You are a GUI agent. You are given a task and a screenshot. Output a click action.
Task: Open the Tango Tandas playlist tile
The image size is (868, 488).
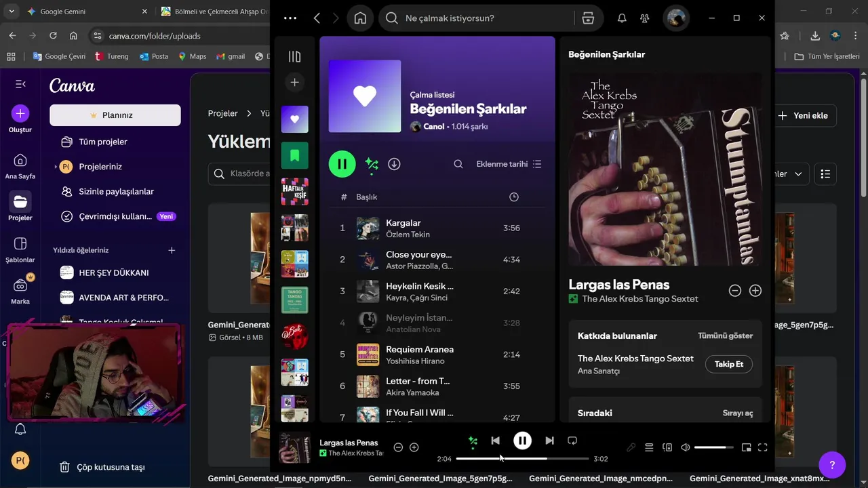coord(295,300)
